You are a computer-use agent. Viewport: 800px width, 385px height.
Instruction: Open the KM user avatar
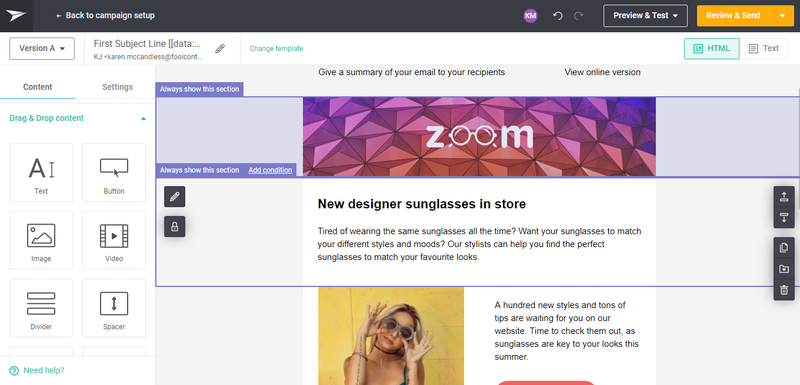[531, 16]
